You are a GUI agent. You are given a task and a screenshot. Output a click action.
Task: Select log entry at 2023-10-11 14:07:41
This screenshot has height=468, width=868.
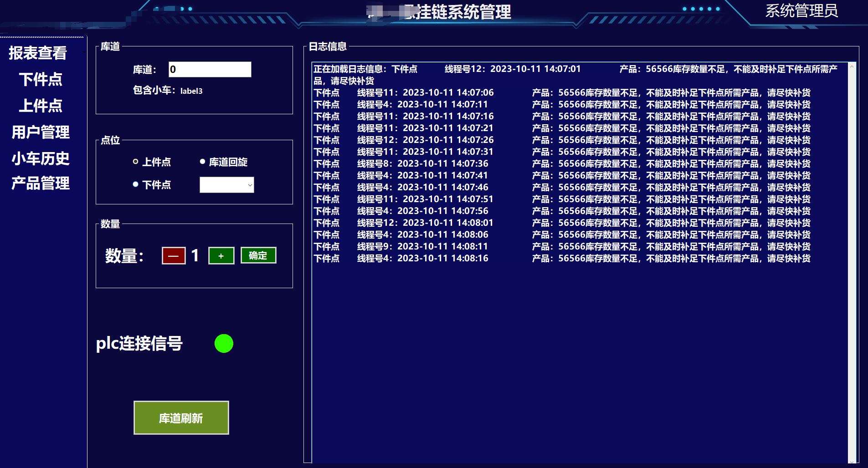point(562,175)
